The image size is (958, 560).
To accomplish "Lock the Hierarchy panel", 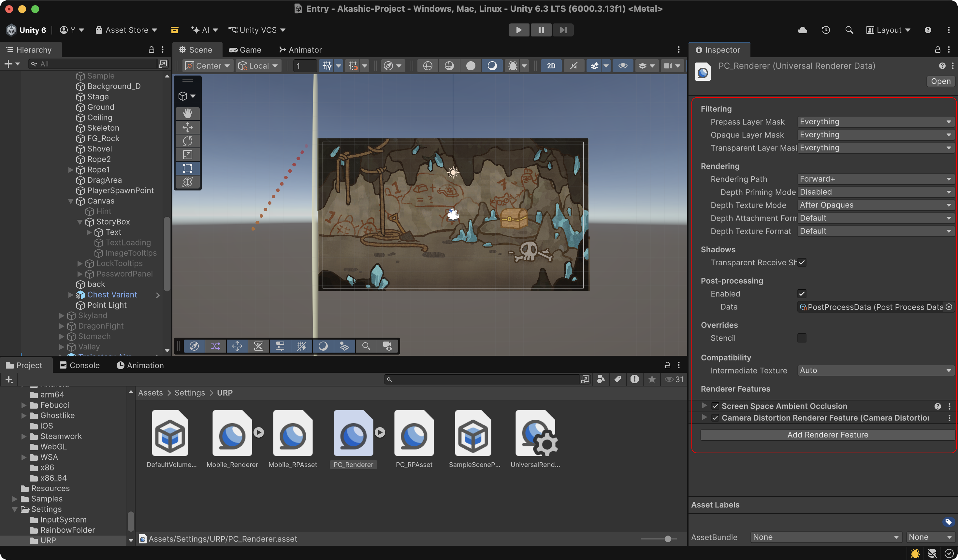I will point(151,50).
